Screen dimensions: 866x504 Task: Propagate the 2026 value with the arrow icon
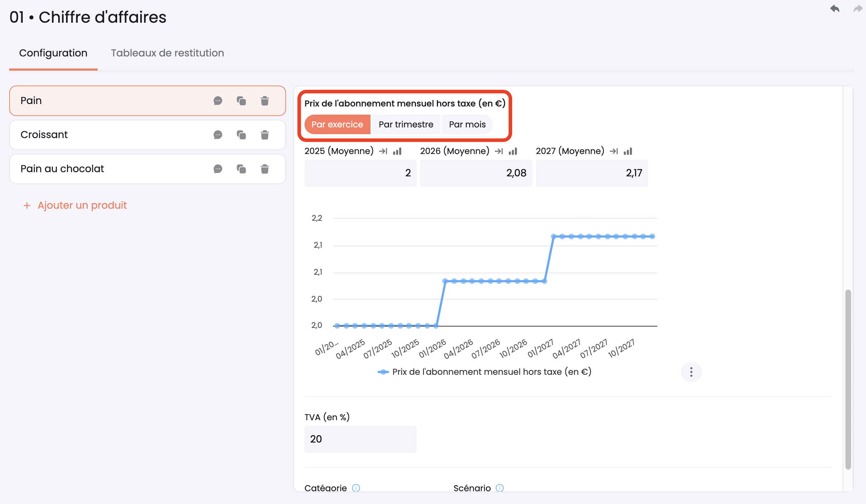[499, 151]
